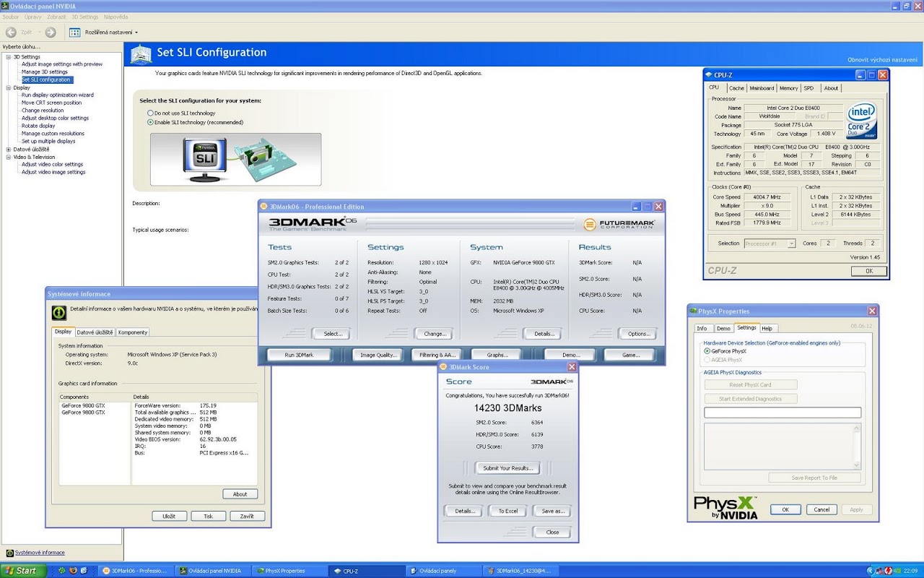
Task: Select the AGEIA PhysX radio option
Action: click(x=707, y=359)
